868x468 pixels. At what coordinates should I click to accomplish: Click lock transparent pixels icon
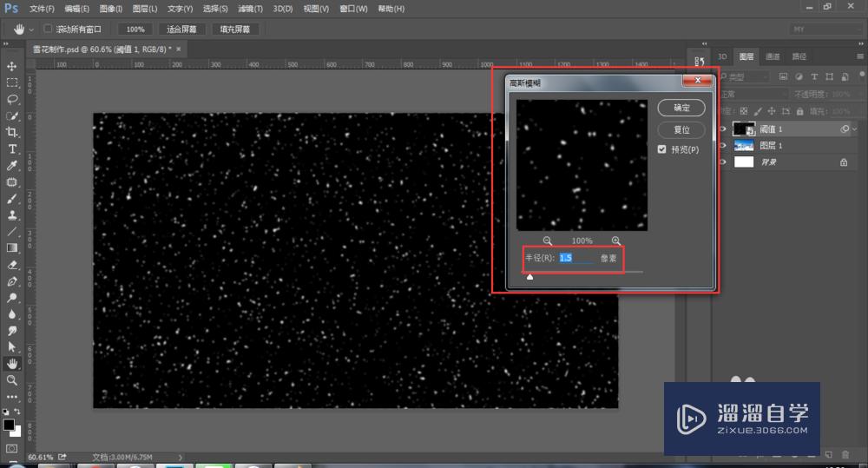(x=744, y=111)
